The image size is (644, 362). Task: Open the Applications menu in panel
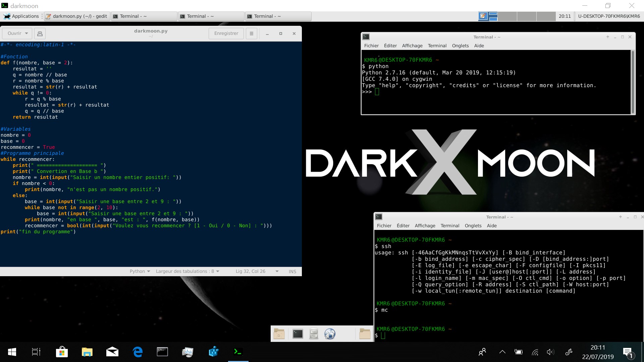pyautogui.click(x=22, y=16)
